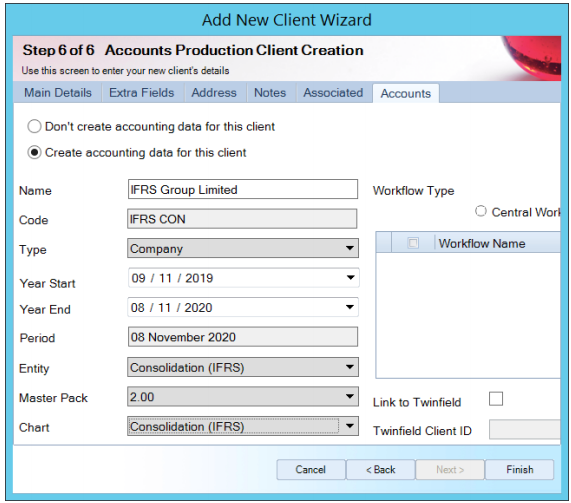Click the year value 2020 in Year End

(198, 308)
